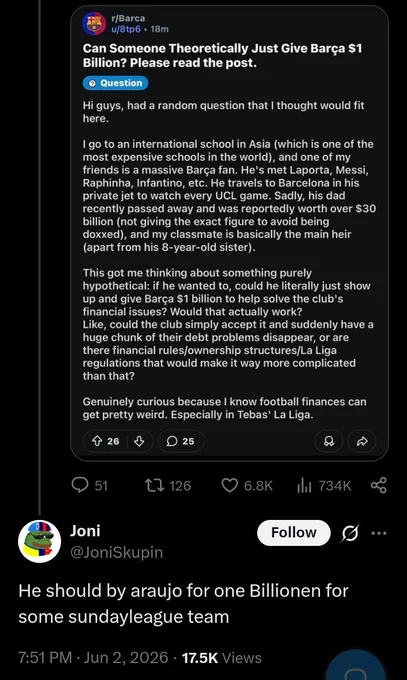Retweet the post with 126 reposts
Viewport: 407px width, 680px height.
click(x=167, y=485)
